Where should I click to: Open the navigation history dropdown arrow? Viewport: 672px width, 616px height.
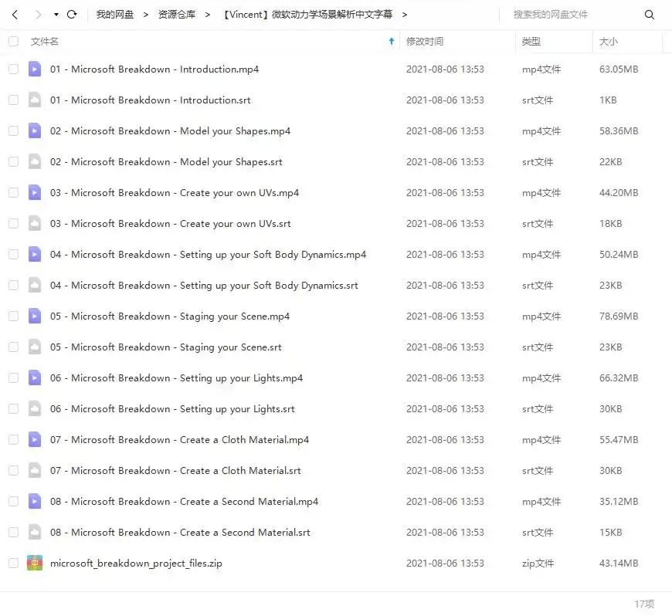pyautogui.click(x=56, y=15)
